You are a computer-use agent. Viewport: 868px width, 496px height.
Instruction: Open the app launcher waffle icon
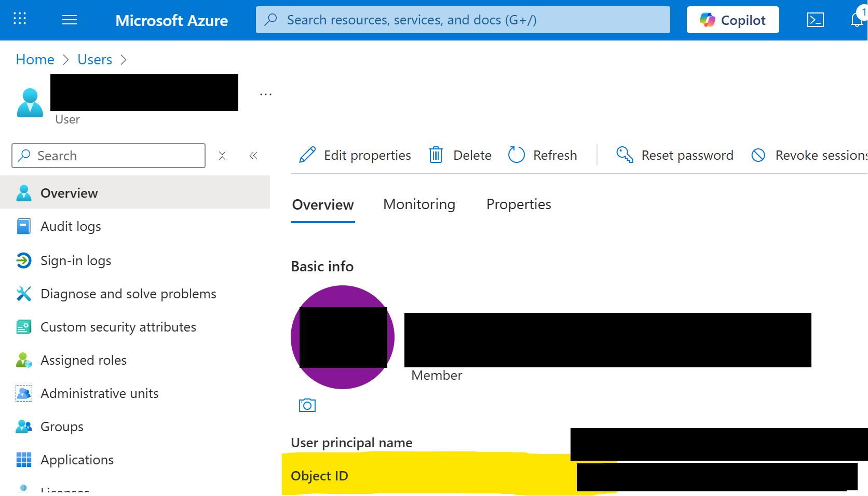tap(19, 19)
